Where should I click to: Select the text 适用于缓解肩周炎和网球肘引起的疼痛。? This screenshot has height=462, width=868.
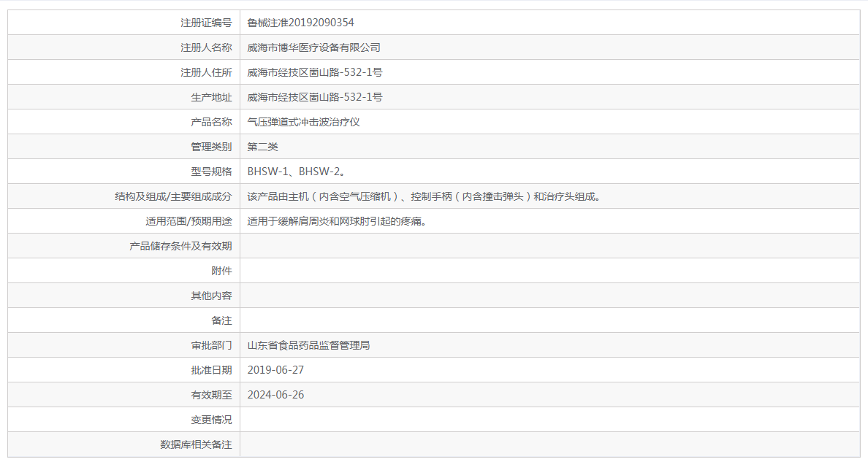tap(337, 221)
